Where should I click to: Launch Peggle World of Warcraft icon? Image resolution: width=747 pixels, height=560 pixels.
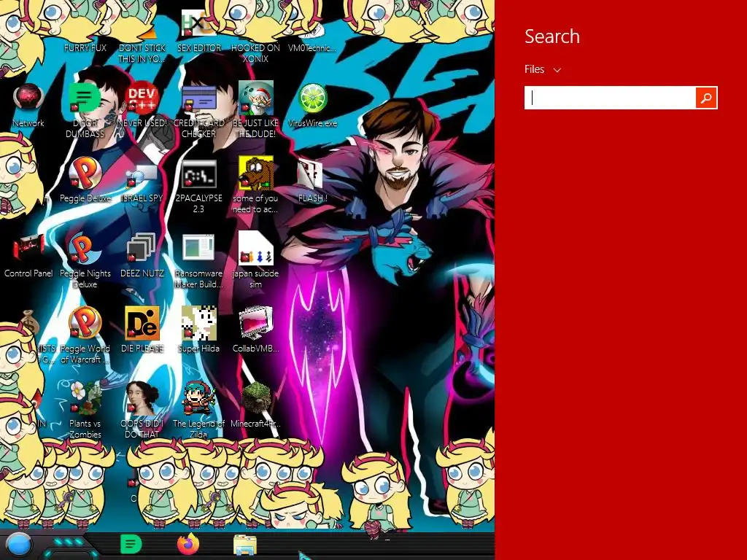[x=85, y=322]
